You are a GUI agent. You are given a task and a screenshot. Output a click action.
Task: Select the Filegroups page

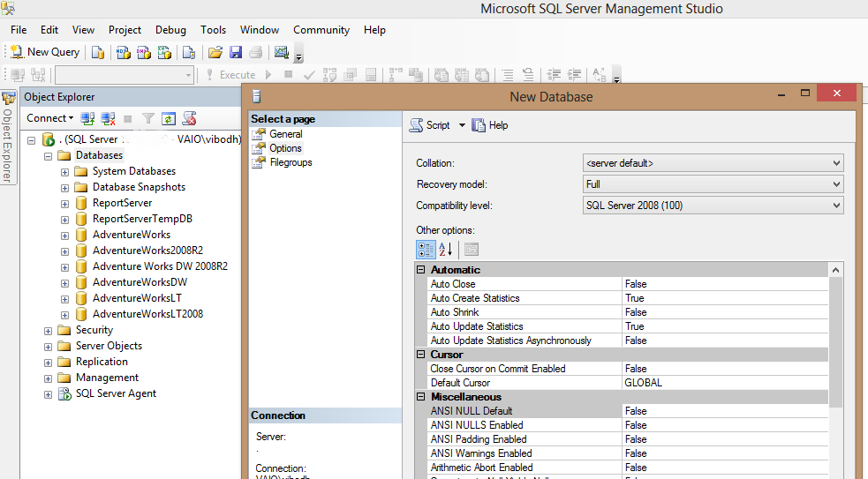(x=291, y=162)
